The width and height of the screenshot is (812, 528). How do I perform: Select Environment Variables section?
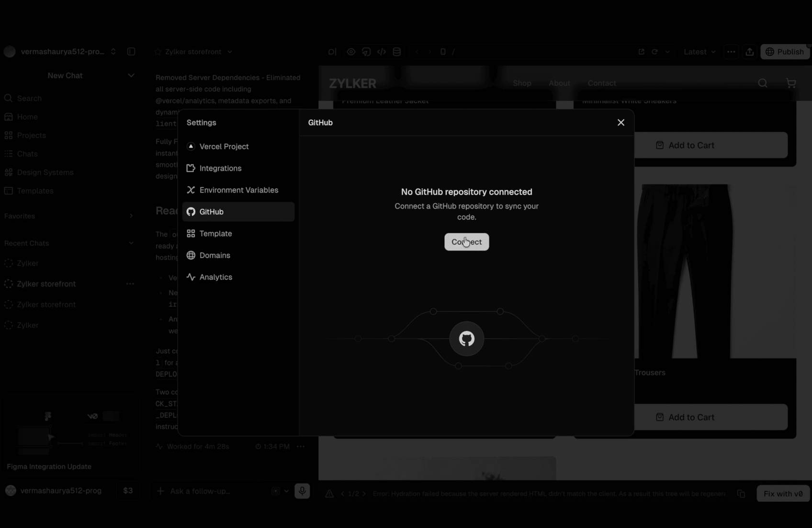tap(238, 190)
